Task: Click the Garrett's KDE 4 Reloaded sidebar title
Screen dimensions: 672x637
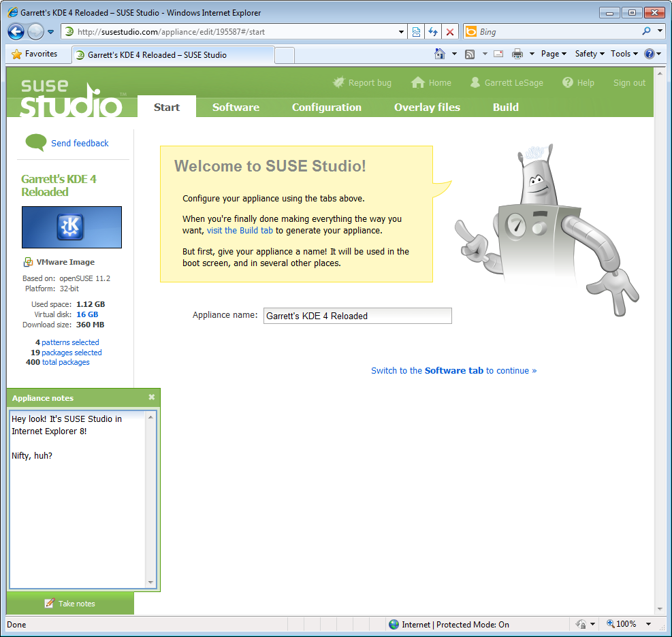Action: (x=59, y=185)
